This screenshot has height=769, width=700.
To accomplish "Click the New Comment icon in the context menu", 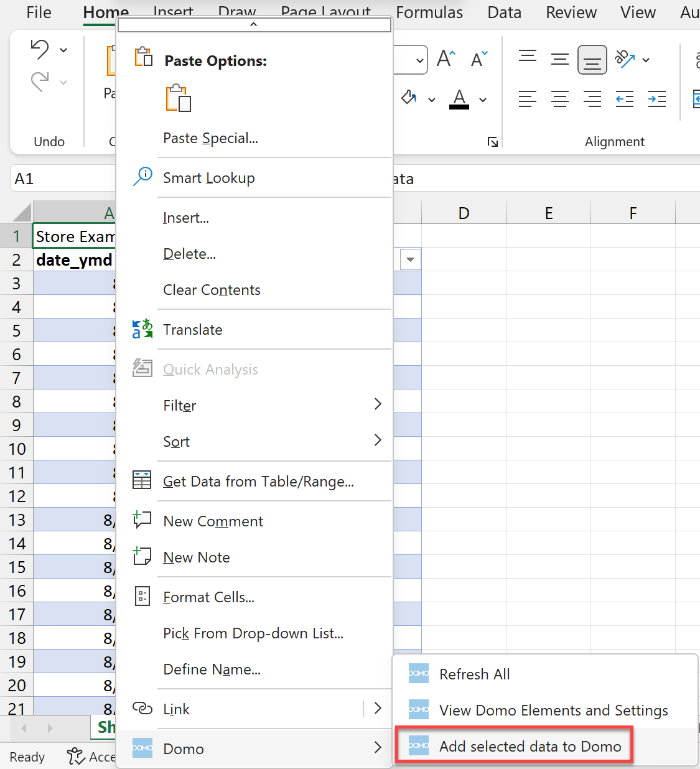I will click(x=142, y=520).
